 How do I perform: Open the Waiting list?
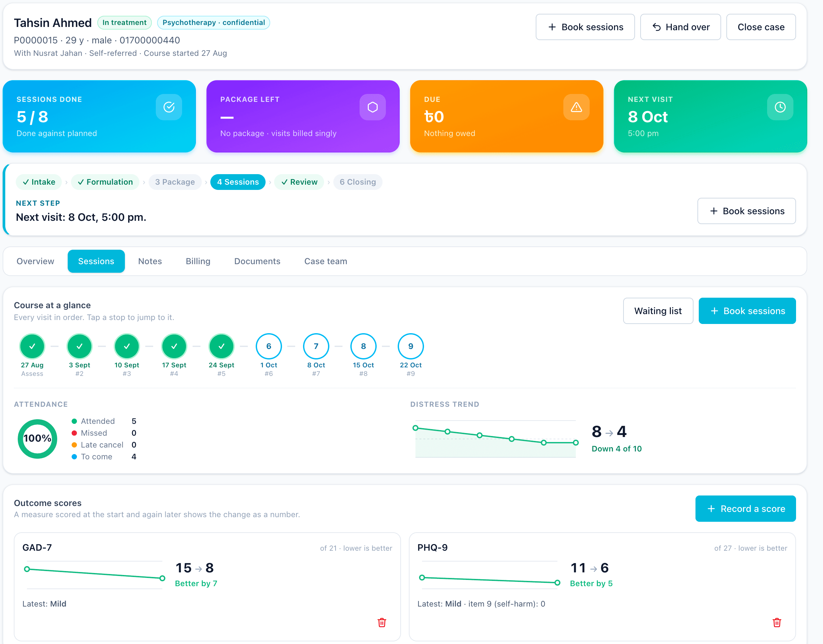(658, 311)
